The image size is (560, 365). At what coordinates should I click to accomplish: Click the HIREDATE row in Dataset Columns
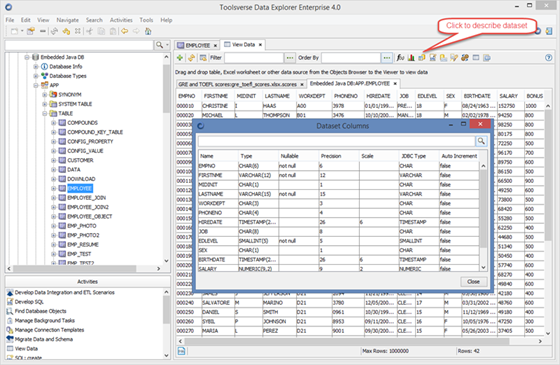(339, 222)
